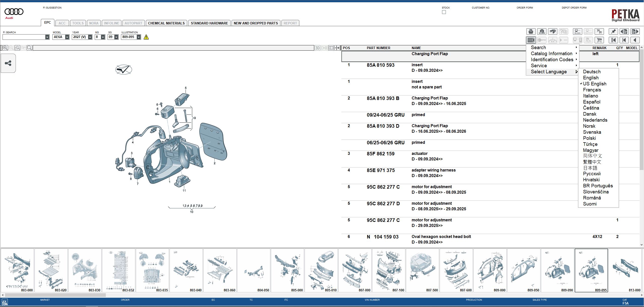Viewport: 644px width, 307px height.
Task: Switch to the STANDARD HARDWARE tab
Action: pos(209,23)
